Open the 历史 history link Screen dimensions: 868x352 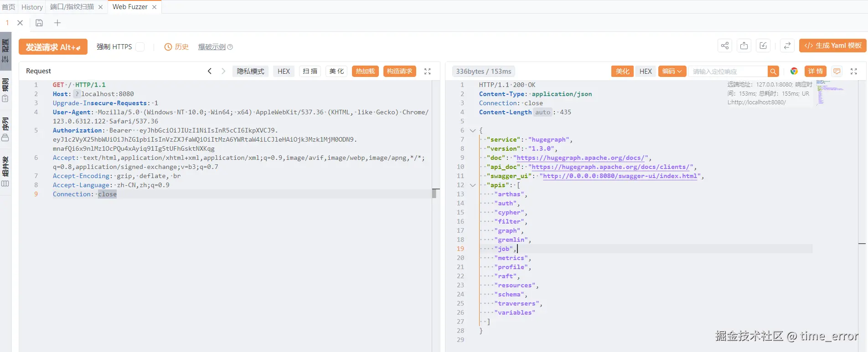click(x=176, y=47)
